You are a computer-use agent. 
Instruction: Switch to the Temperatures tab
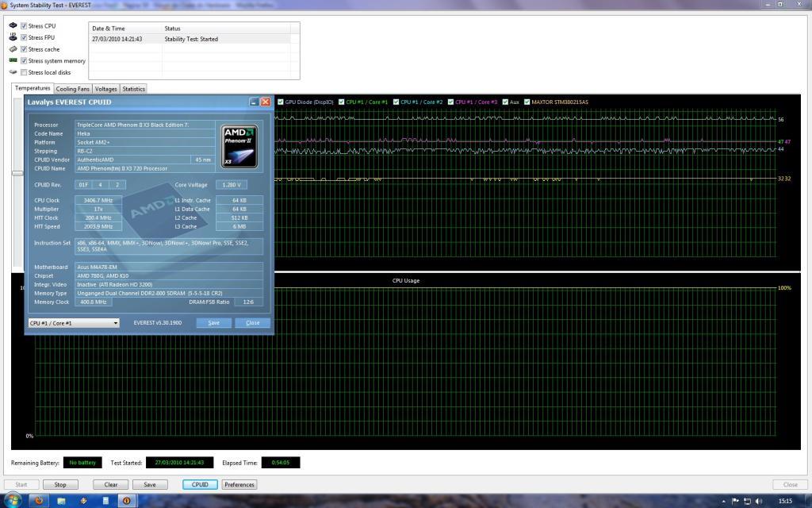pyautogui.click(x=32, y=88)
